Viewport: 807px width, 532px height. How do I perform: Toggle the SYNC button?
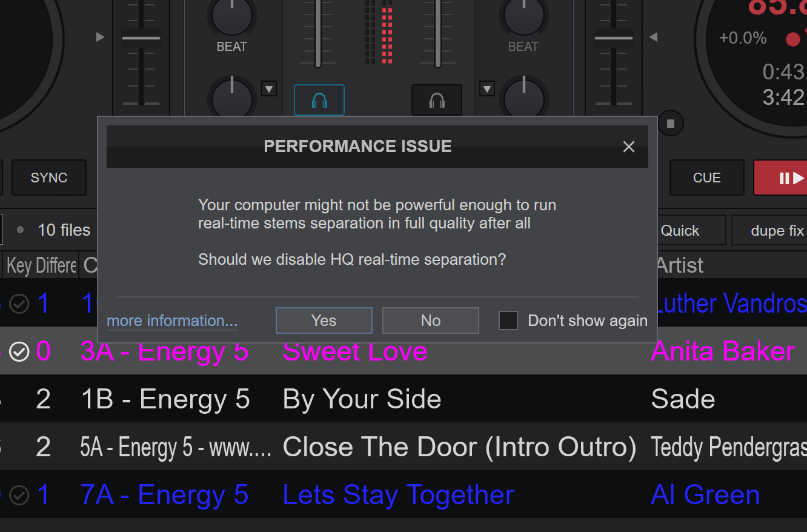pos(49,178)
